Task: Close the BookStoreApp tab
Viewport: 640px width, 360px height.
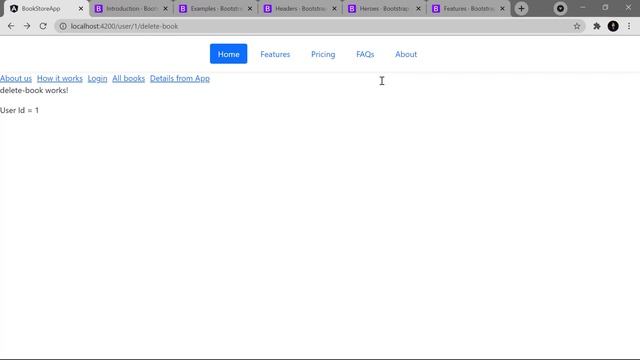Action: (x=81, y=9)
